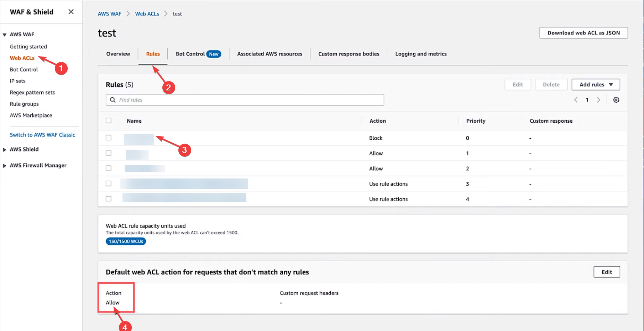
Task: Open the rule name with priority 2
Action: point(145,169)
